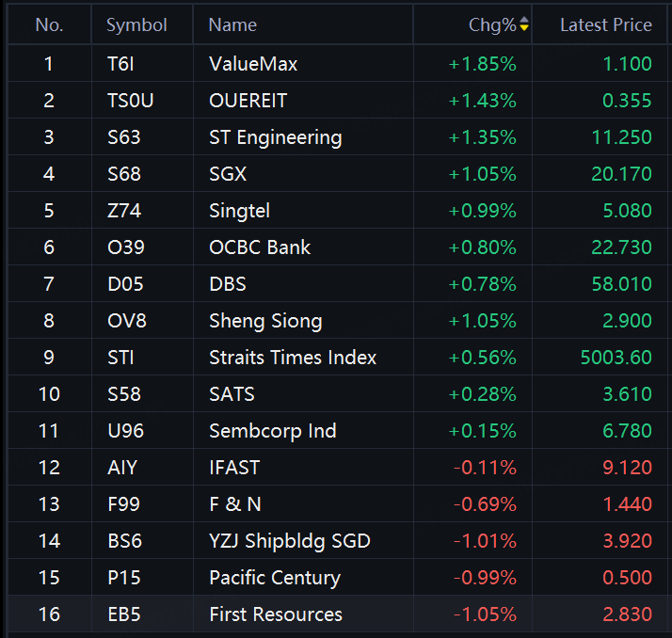This screenshot has height=638, width=672.
Task: Sort by Latest Price column header
Action: (x=605, y=25)
